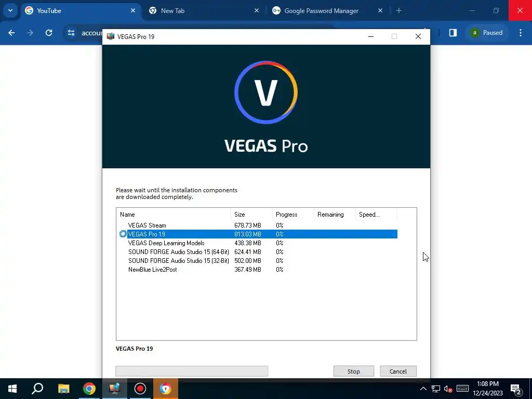Open the orange-highlighted taskbar app
This screenshot has height=399, width=532.
(x=166, y=389)
